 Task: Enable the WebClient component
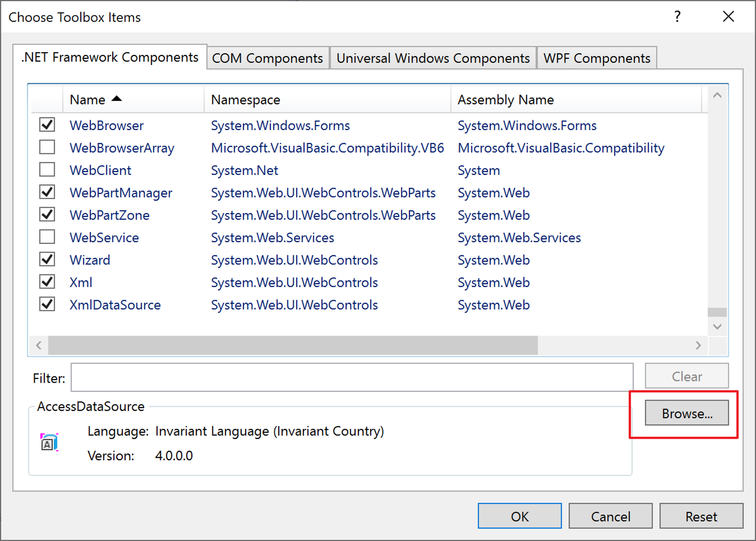click(47, 170)
